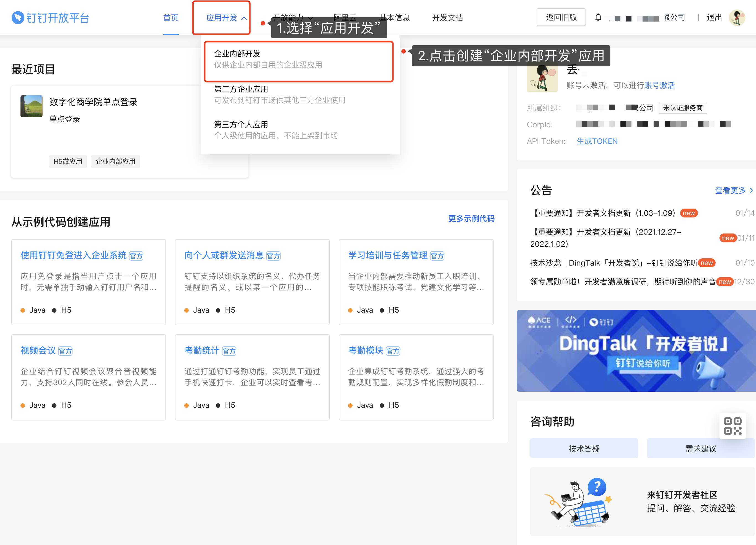
Task: Click 生成TOKEN link
Action: 597,141
